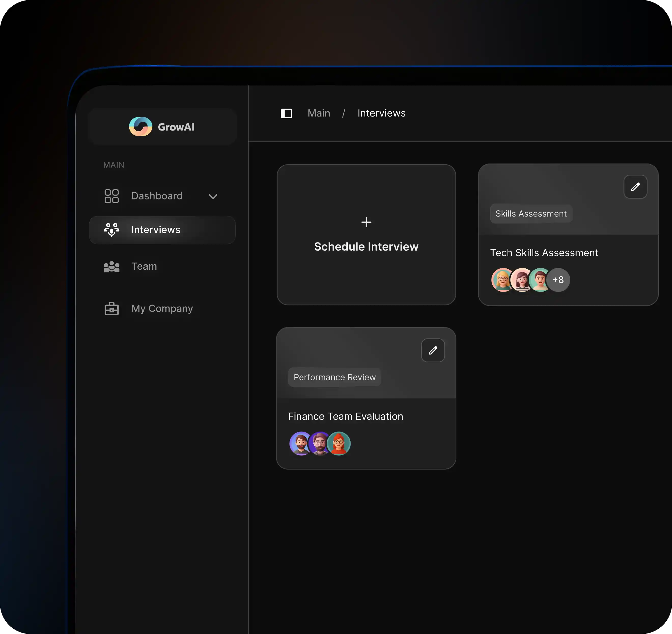Click Main in the breadcrumb
The width and height of the screenshot is (672, 634).
click(319, 113)
